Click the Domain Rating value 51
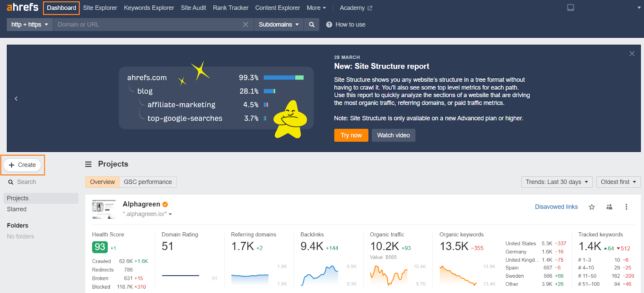Image resolution: width=644 pixels, height=293 pixels. pos(167,246)
